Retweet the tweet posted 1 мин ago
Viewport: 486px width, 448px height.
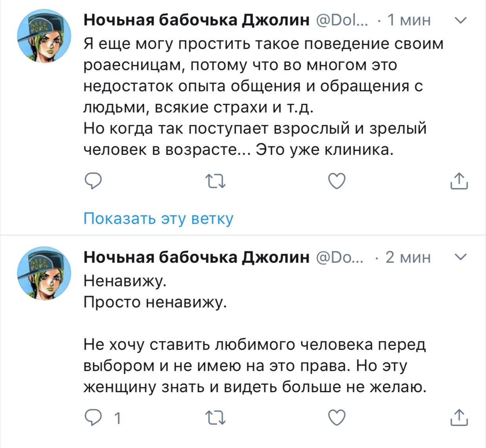[x=215, y=181]
